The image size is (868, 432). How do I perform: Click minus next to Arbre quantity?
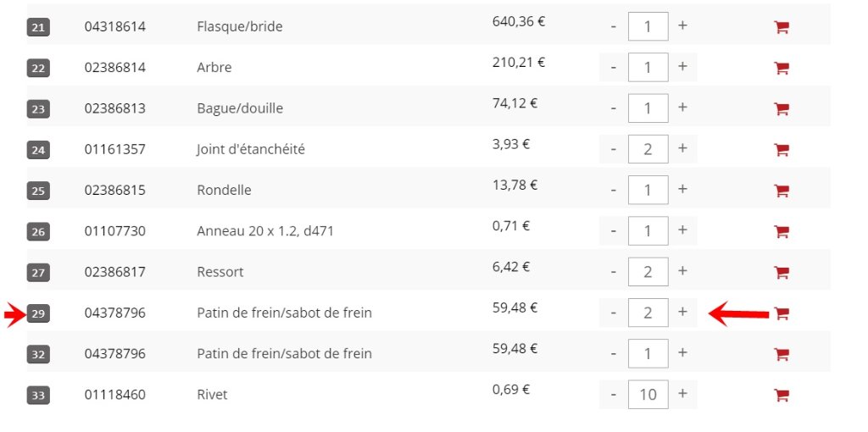[614, 67]
